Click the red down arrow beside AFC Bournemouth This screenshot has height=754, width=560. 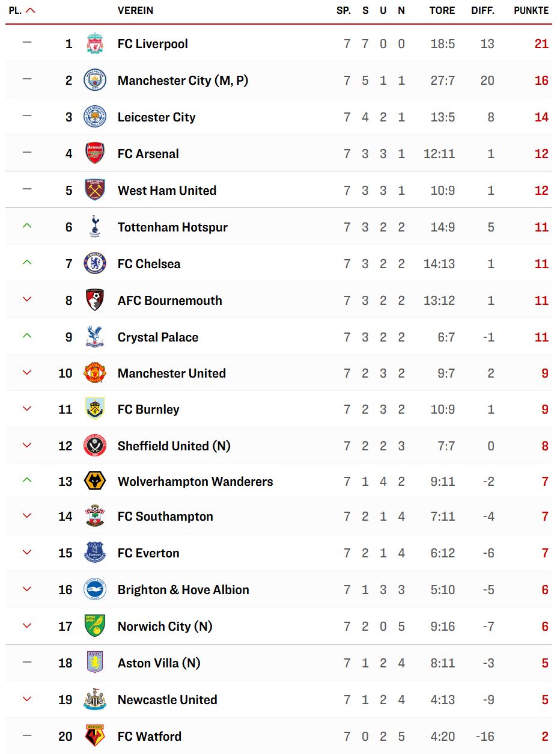(x=26, y=299)
